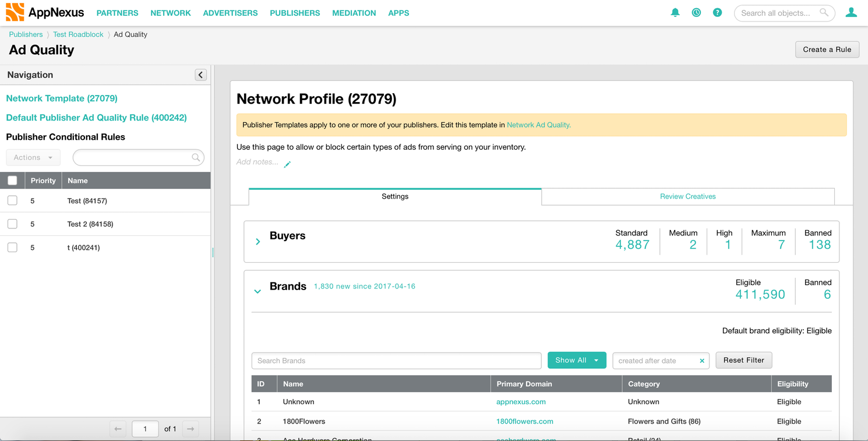Click the Eligible brands count 411,590
This screenshot has width=868, height=441.
point(760,295)
